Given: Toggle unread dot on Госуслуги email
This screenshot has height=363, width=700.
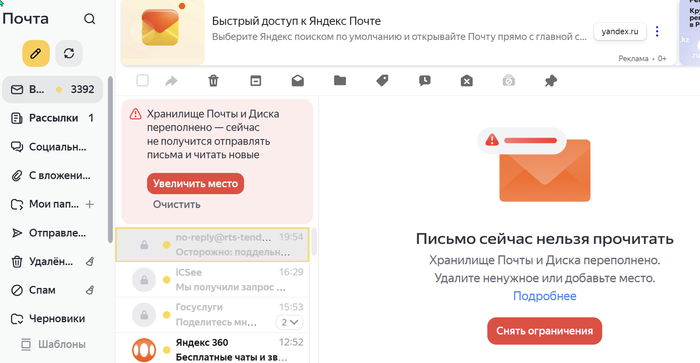Looking at the screenshot, I should click(167, 315).
